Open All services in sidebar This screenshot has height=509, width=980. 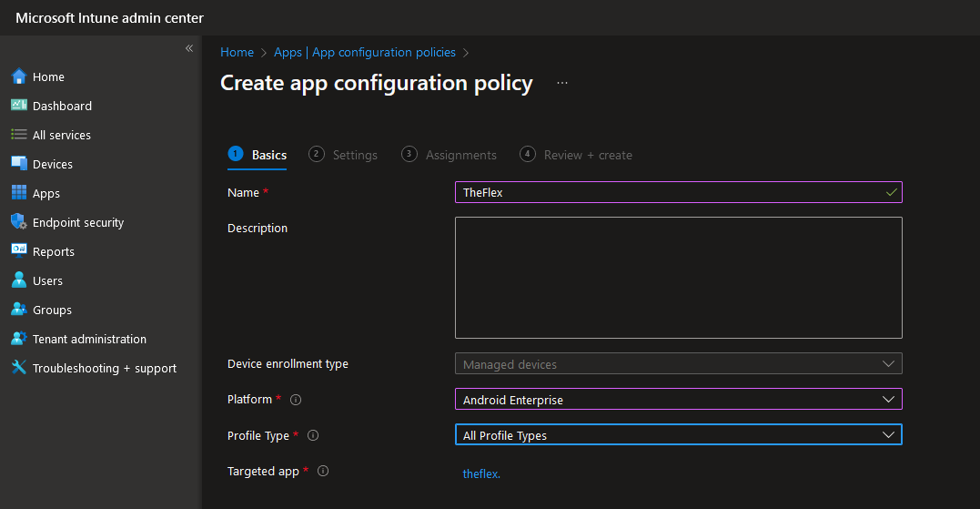[x=61, y=135]
